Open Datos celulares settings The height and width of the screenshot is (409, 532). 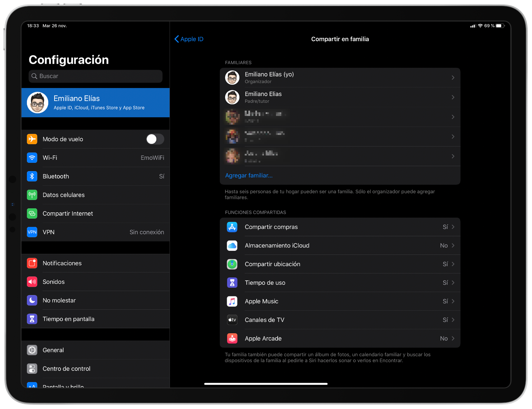click(95, 195)
